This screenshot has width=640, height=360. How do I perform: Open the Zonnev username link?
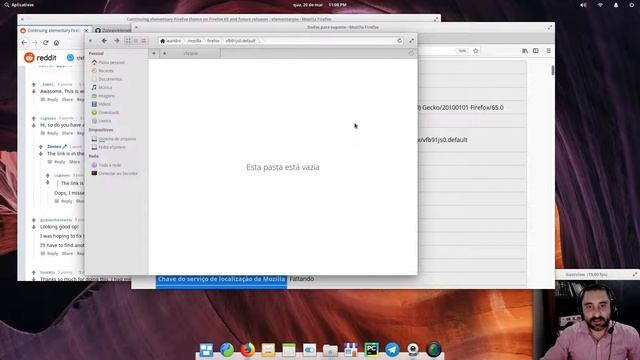54,147
